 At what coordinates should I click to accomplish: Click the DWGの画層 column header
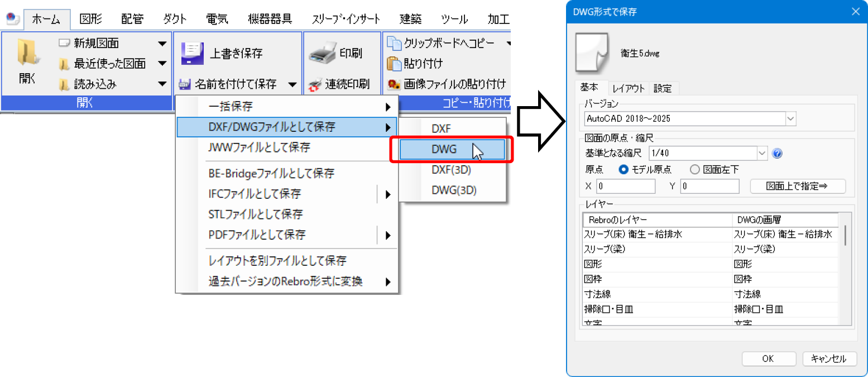785,220
